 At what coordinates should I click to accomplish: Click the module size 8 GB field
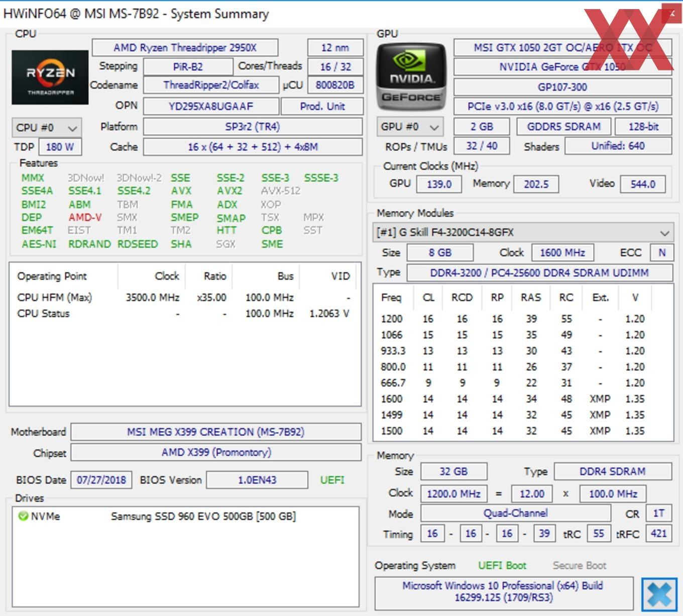(x=440, y=253)
